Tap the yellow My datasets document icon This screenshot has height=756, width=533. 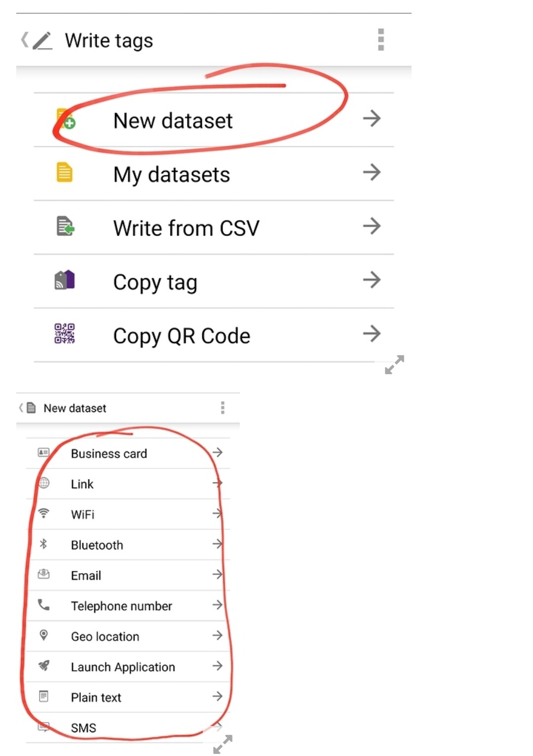click(64, 172)
